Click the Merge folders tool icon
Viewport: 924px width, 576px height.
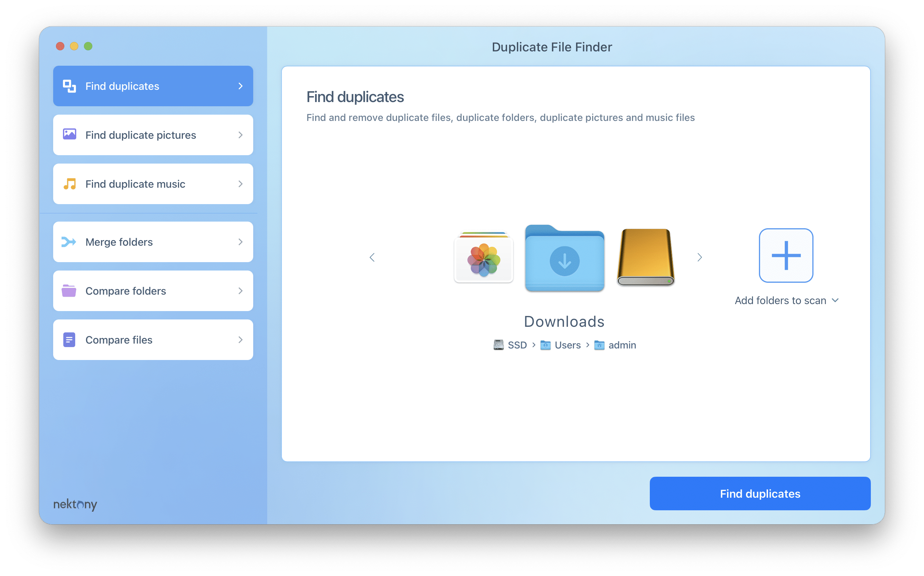coord(70,242)
